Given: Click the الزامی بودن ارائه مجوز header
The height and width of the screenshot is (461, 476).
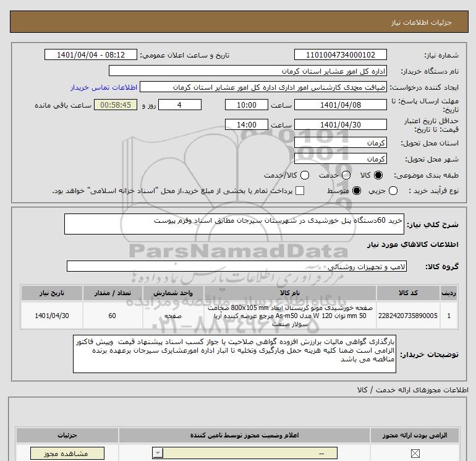Looking at the screenshot, I should pyautogui.click(x=415, y=435).
